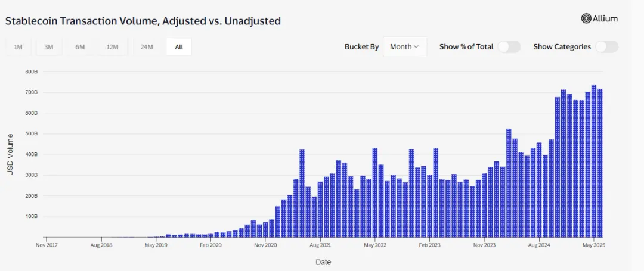Open the Bucket By Month dropdown
Viewport: 644px width, 271px height.
click(x=404, y=46)
